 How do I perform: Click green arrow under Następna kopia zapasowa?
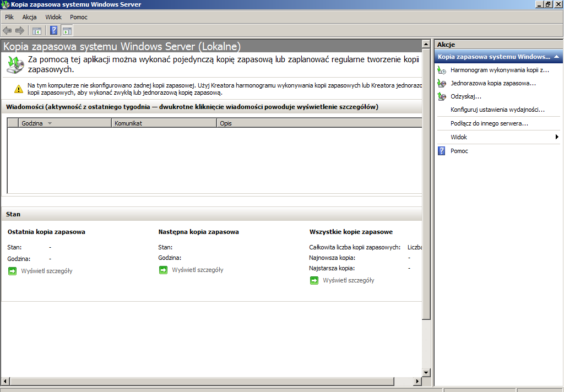coord(163,270)
